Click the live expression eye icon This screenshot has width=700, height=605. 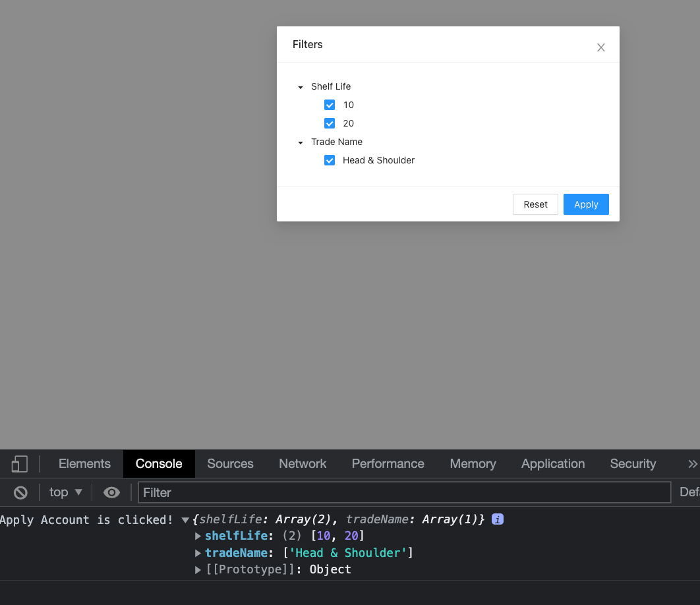(111, 492)
